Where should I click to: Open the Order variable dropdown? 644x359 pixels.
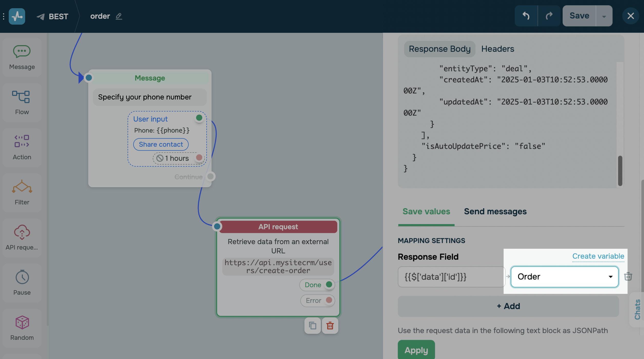(x=564, y=277)
